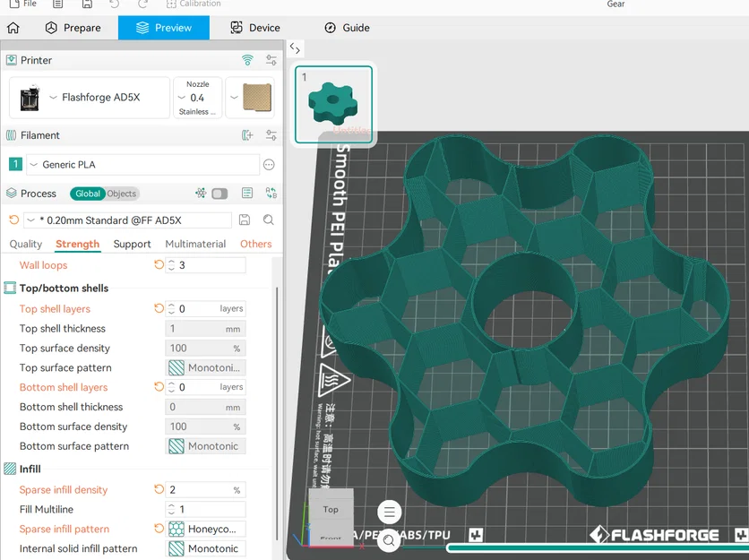Open the Guide page
The height and width of the screenshot is (560, 749).
[347, 28]
